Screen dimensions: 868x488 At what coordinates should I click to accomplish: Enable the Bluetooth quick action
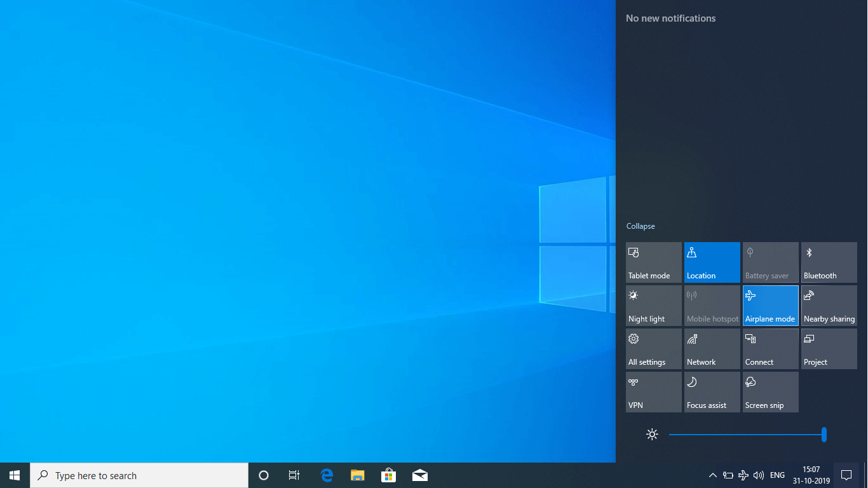[829, 262]
